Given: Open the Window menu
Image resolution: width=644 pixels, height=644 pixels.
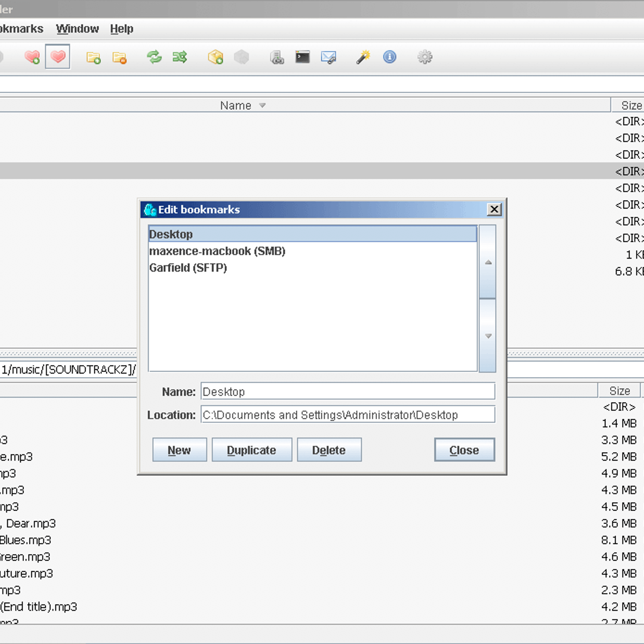Looking at the screenshot, I should tap(77, 29).
